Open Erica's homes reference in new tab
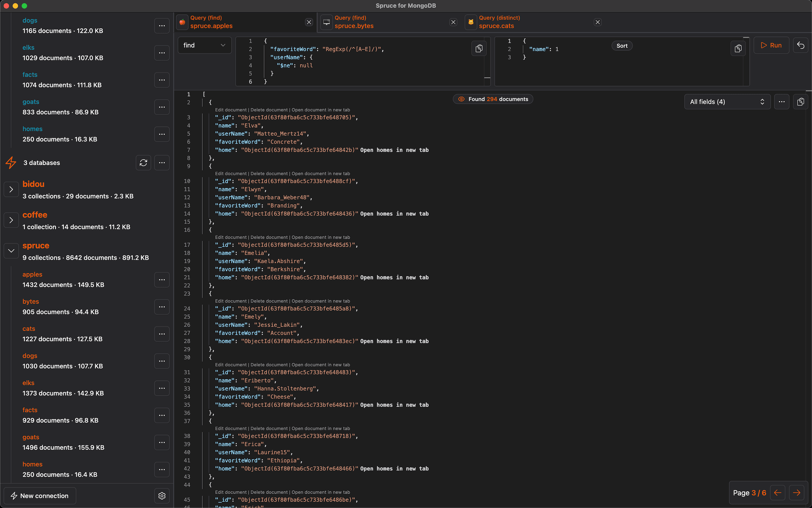 click(x=394, y=469)
